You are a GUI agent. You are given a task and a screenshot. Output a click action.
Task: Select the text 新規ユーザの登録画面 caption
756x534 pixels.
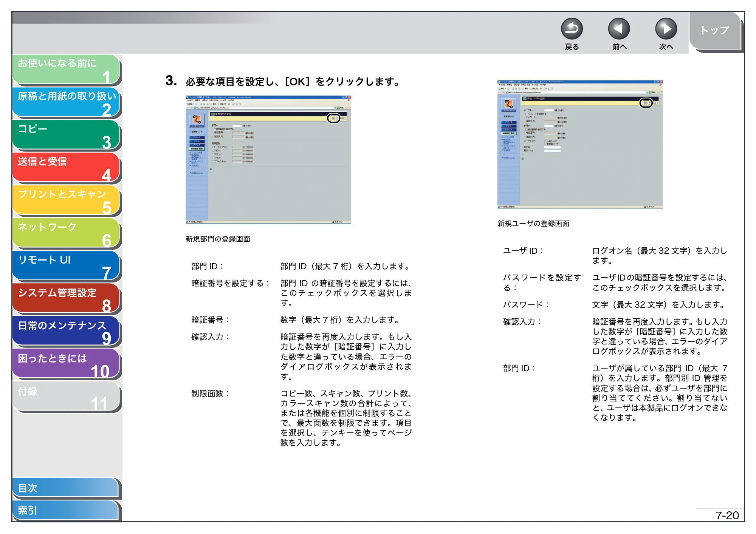[533, 224]
